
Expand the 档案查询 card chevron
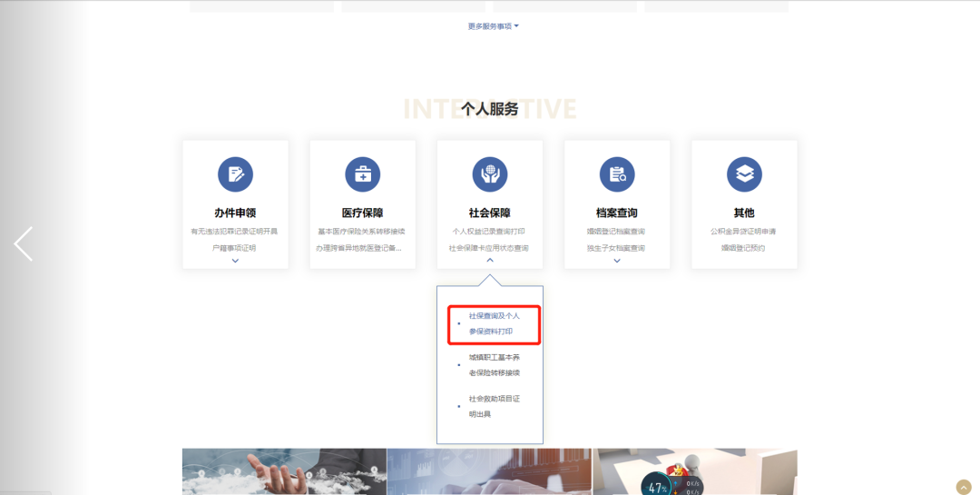[x=617, y=261]
